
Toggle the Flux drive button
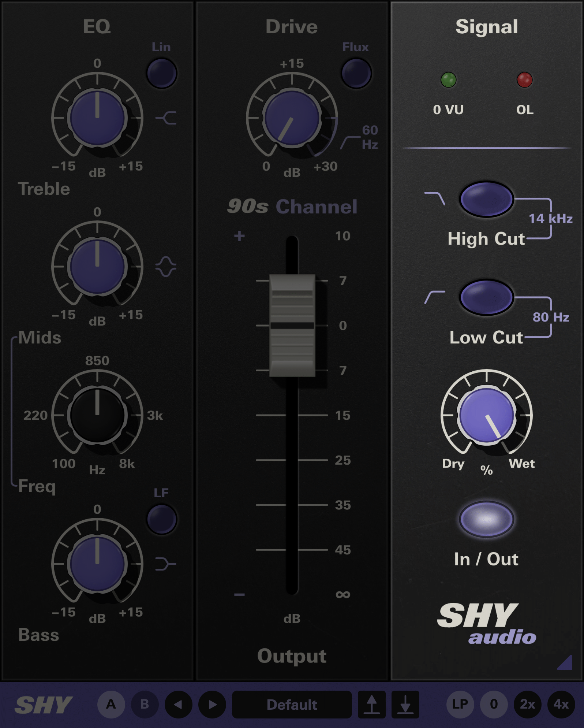pos(356,73)
